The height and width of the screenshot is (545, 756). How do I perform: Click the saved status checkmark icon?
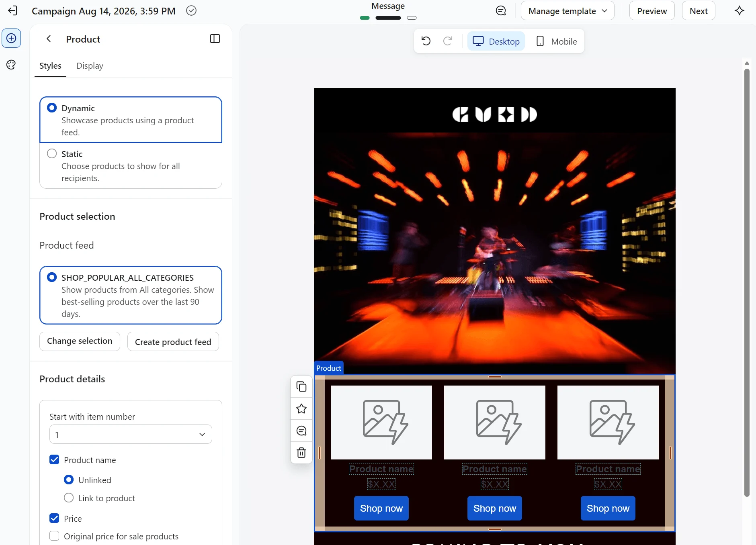[191, 11]
